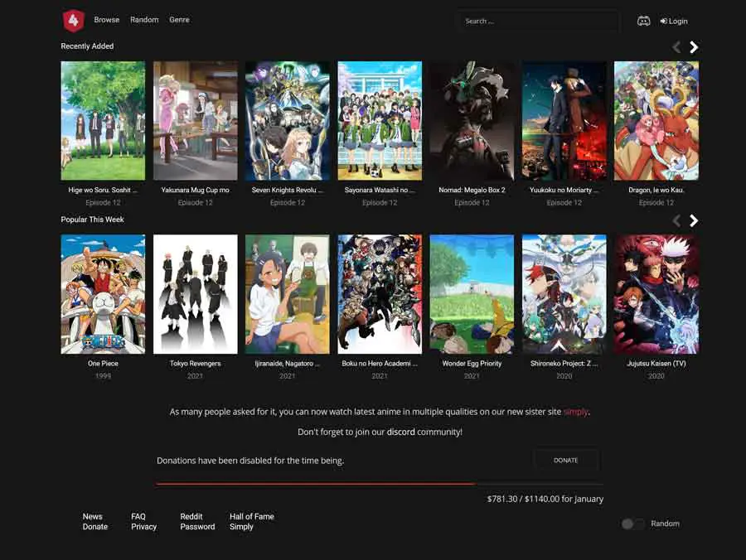The height and width of the screenshot is (560, 746).
Task: Open the Dragon, Ie wo Kau poster
Action: 656,121
